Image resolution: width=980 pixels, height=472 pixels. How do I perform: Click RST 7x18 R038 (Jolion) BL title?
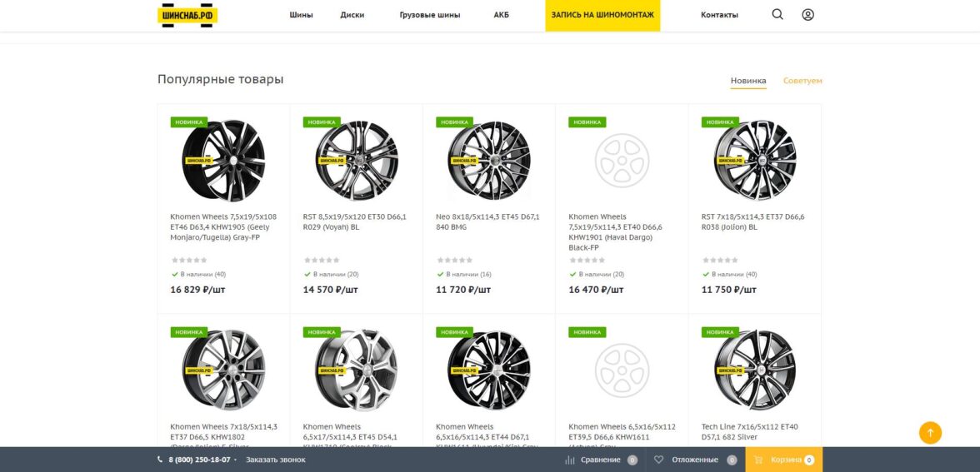(x=753, y=222)
